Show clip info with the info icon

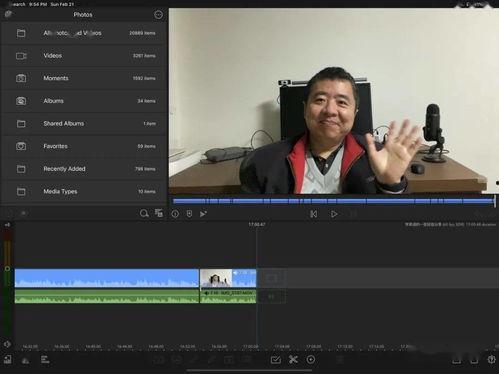click(x=175, y=214)
